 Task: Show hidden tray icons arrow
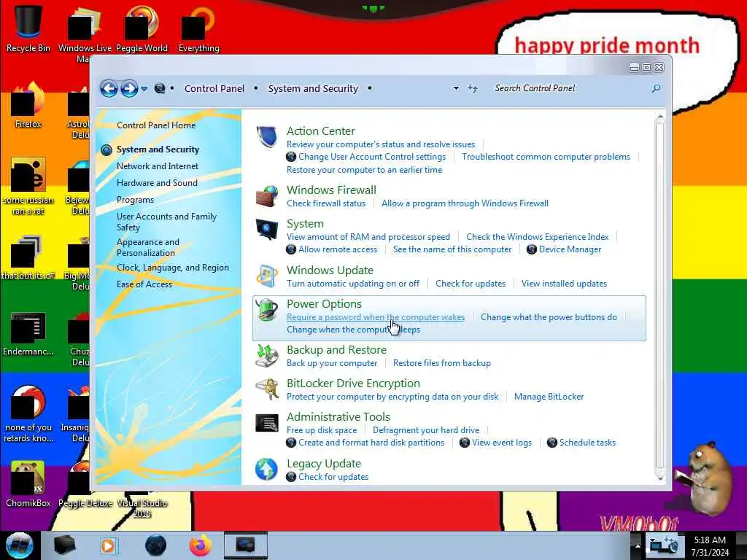(637, 545)
